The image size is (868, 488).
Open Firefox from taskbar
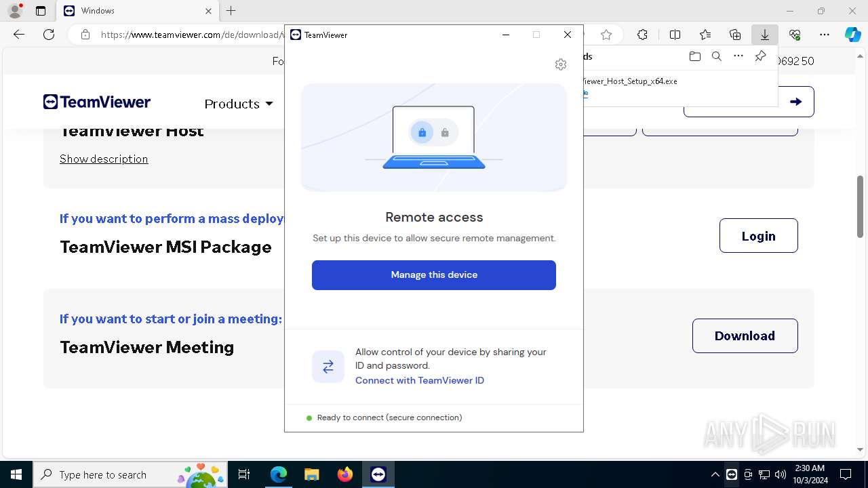click(344, 474)
